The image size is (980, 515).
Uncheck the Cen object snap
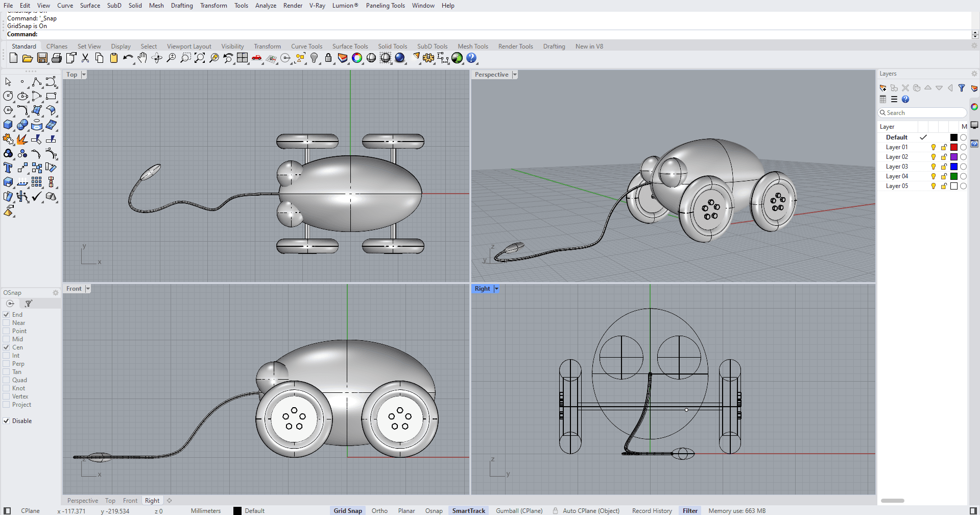(x=7, y=347)
